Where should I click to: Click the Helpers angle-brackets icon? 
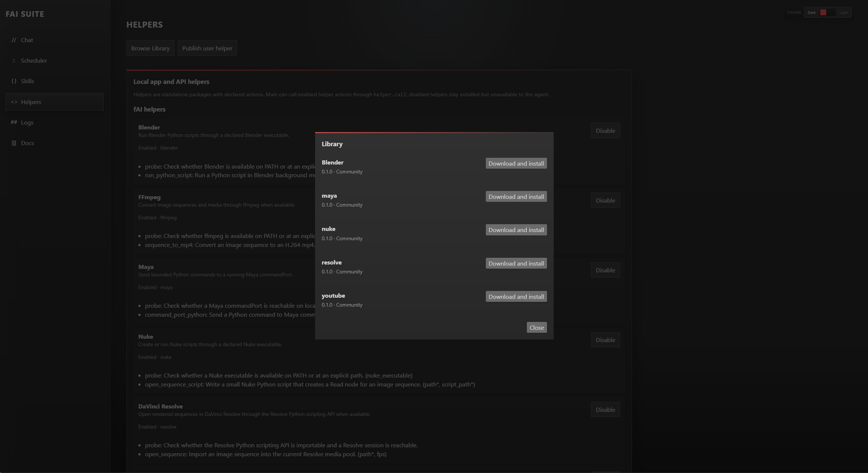point(14,102)
